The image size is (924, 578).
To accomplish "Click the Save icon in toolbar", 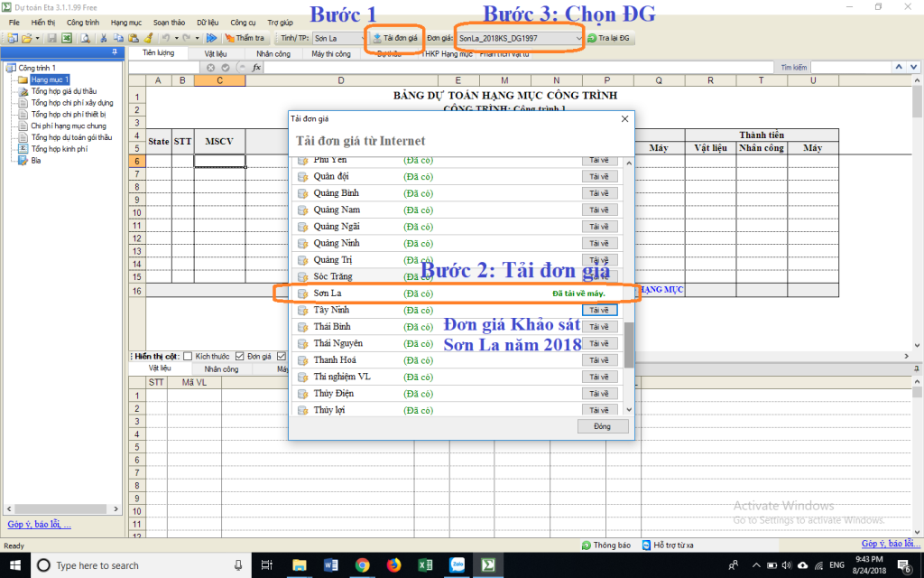I will coord(52,38).
